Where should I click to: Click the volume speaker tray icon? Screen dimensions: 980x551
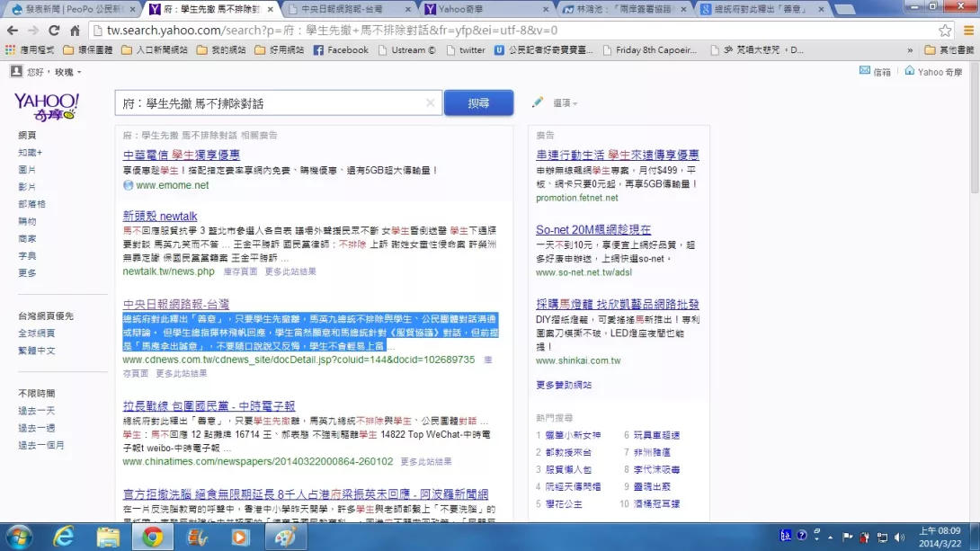point(899,538)
